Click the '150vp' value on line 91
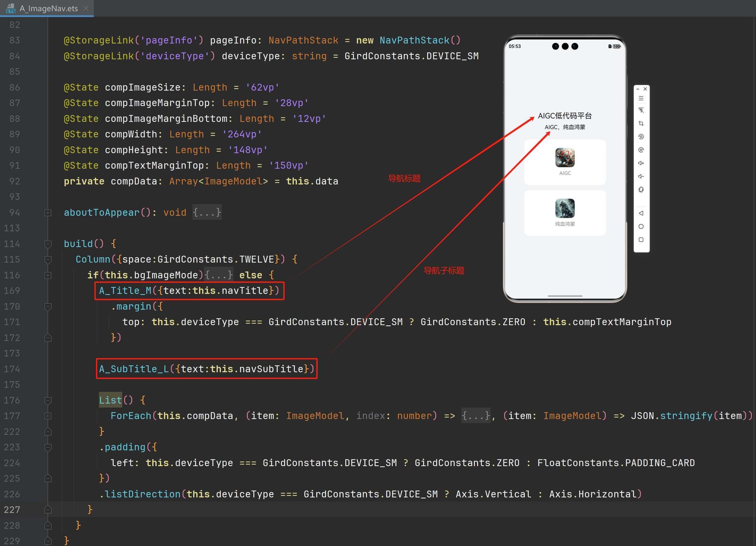Screen dimensions: 756x546 tap(289, 166)
